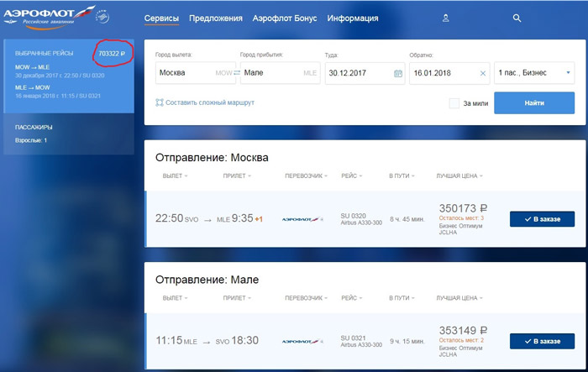Sort Moscow flights by Перевозчик
Screen dimensions: 588x372
(x=306, y=176)
